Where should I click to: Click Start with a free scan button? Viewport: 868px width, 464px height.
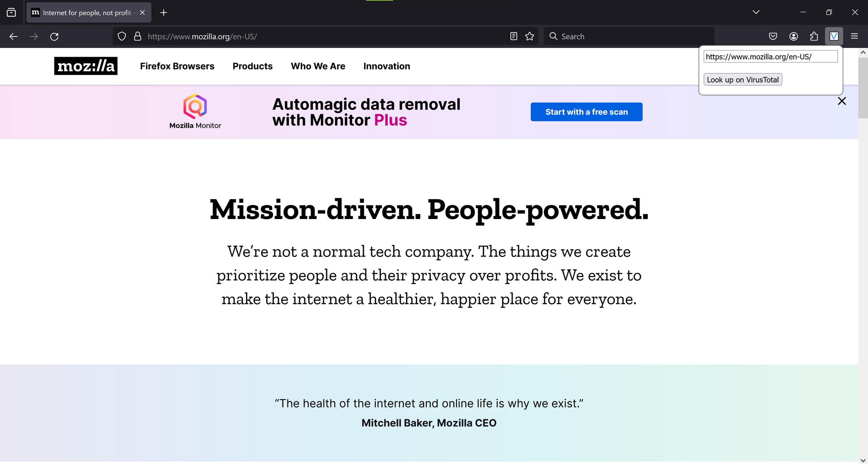tap(586, 112)
